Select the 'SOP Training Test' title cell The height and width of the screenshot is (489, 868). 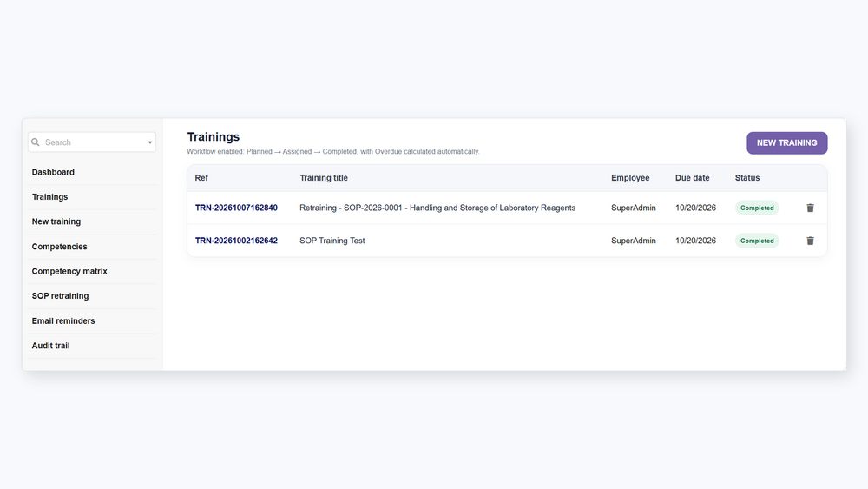(x=332, y=241)
